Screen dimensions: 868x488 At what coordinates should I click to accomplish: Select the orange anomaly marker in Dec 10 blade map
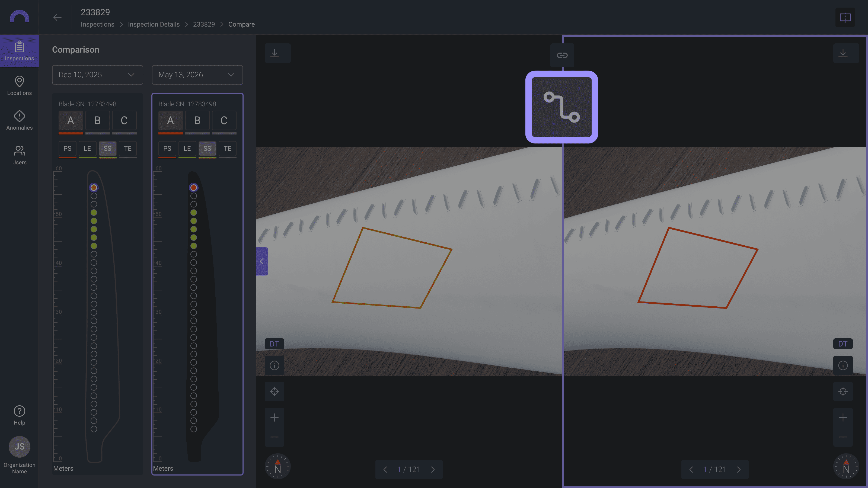pos(94,188)
